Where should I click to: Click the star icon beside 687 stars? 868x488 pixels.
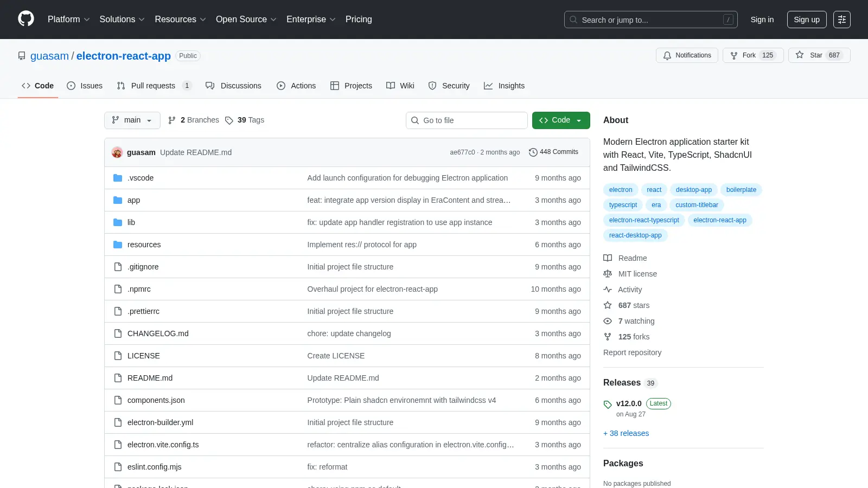click(608, 305)
